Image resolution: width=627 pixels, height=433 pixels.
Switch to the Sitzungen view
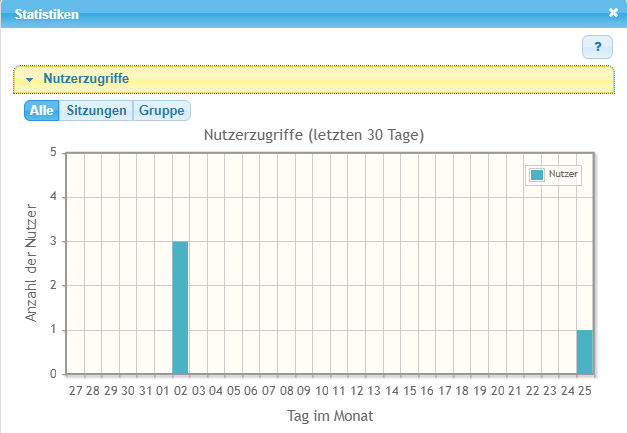96,110
